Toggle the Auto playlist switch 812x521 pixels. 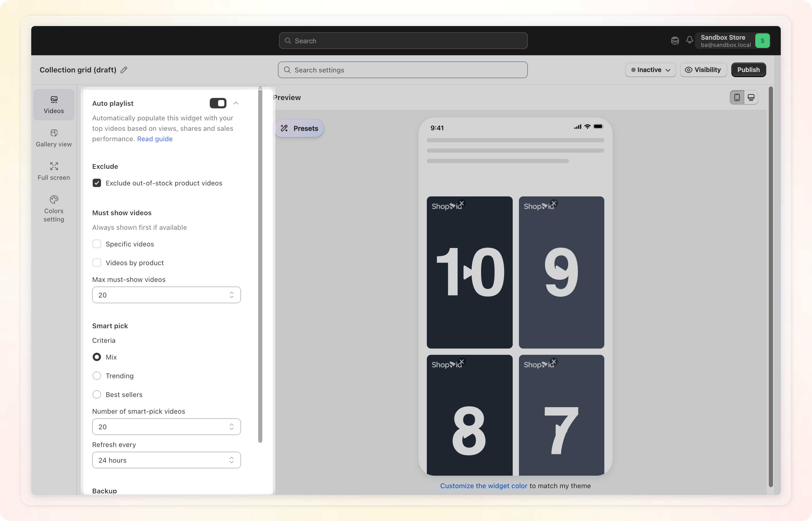218,103
